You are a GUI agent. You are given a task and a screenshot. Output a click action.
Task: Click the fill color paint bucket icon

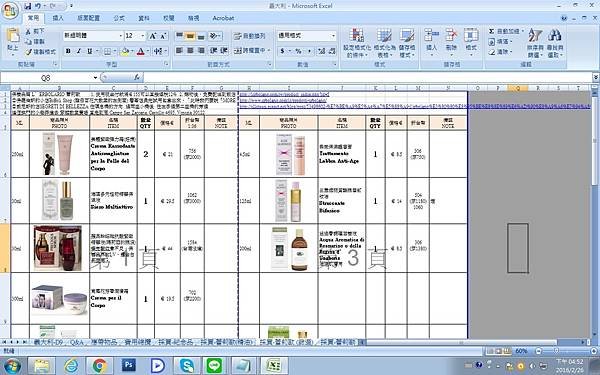[124, 51]
